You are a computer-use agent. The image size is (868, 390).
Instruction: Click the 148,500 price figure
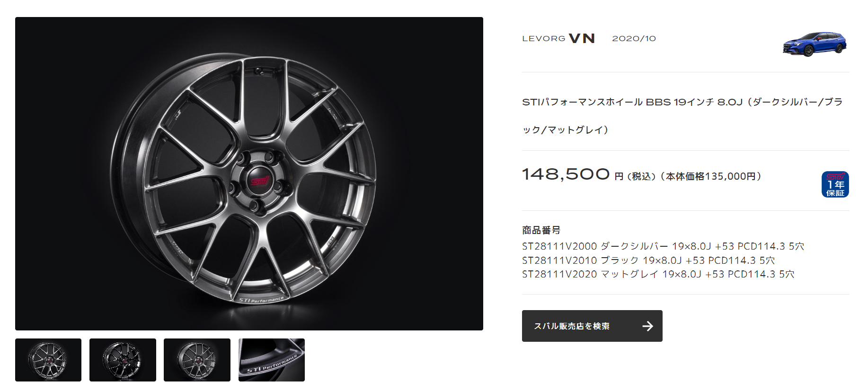coord(566,174)
